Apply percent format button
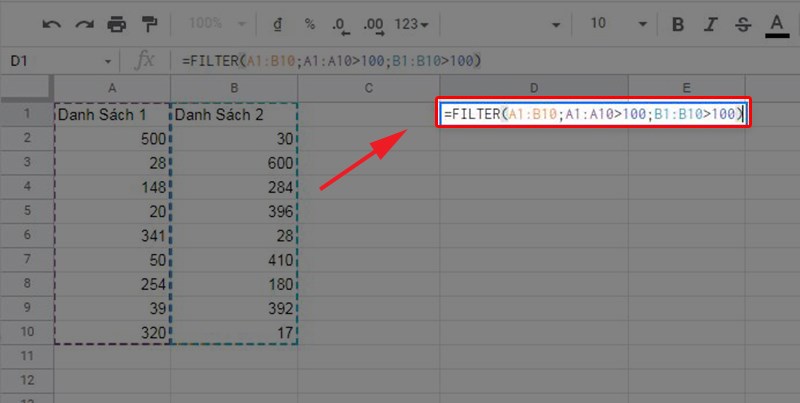 pyautogui.click(x=310, y=23)
